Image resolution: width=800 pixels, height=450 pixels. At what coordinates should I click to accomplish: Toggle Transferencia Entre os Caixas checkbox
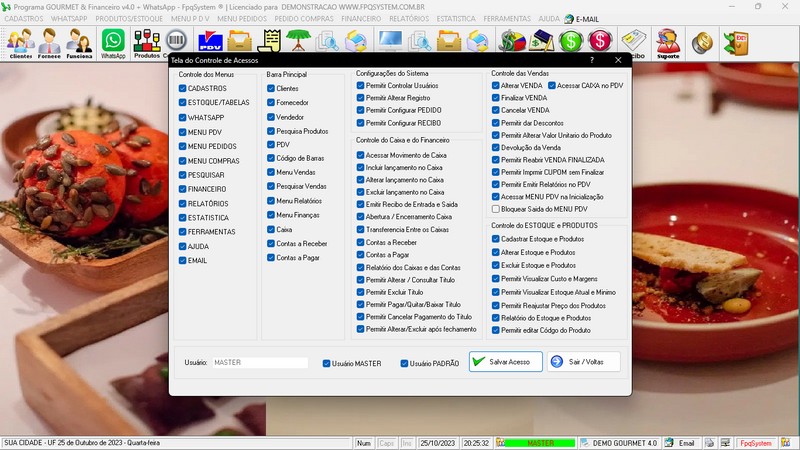pos(360,230)
